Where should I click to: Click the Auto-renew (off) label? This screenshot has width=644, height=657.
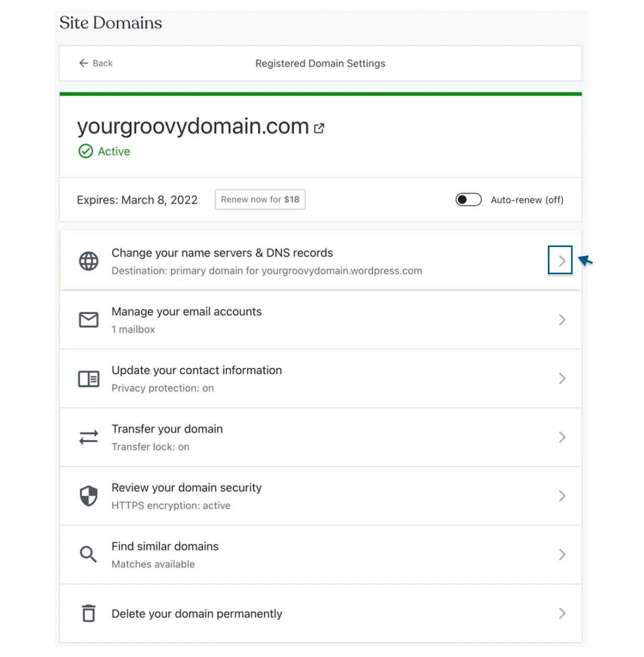click(x=527, y=200)
